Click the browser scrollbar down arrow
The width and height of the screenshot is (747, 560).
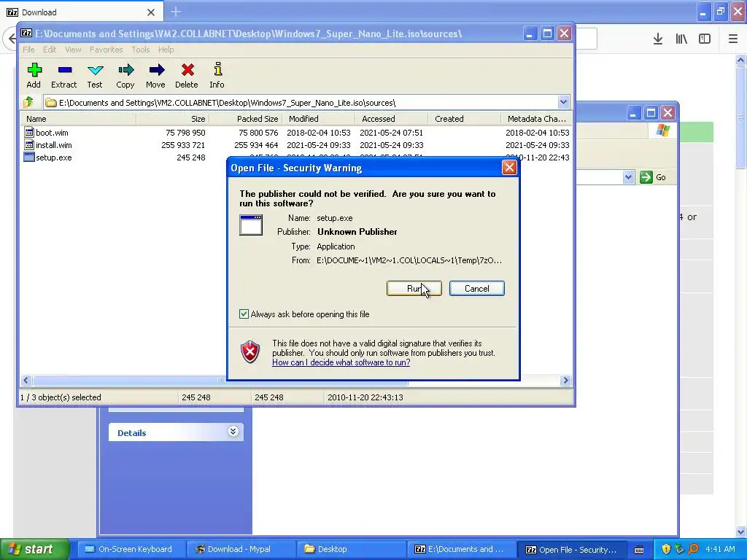point(740,532)
